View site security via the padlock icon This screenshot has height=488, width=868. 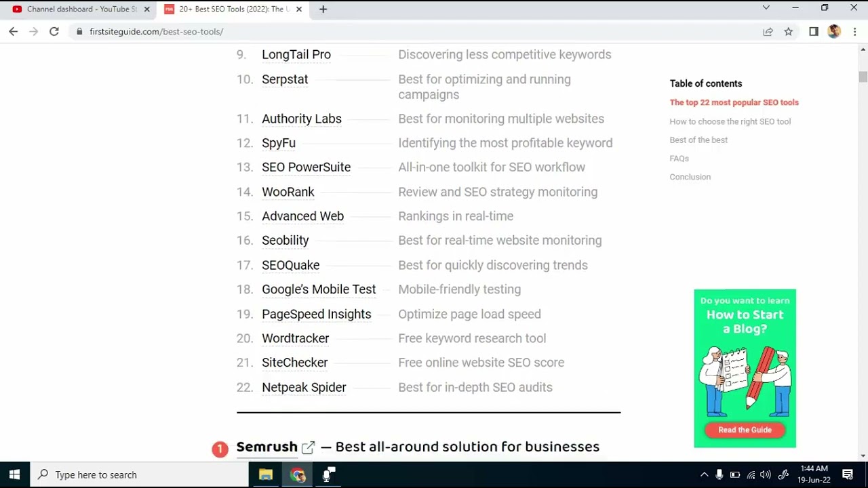coord(79,32)
